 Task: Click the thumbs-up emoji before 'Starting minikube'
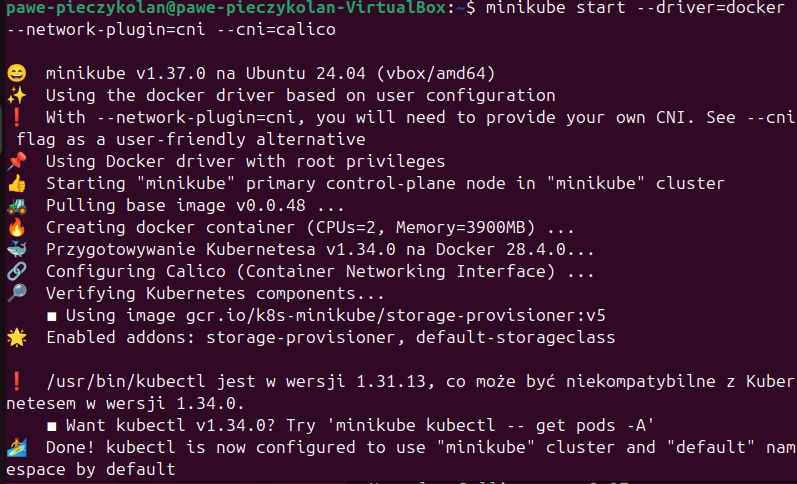point(16,183)
